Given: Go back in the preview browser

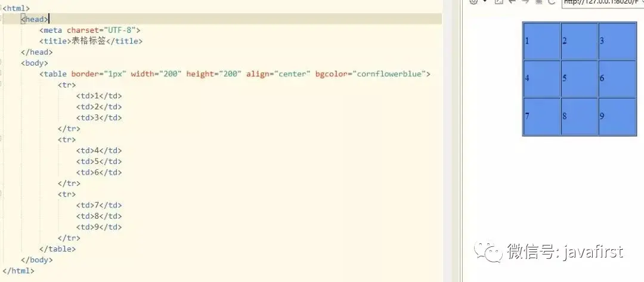Looking at the screenshot, I should 512,2.
